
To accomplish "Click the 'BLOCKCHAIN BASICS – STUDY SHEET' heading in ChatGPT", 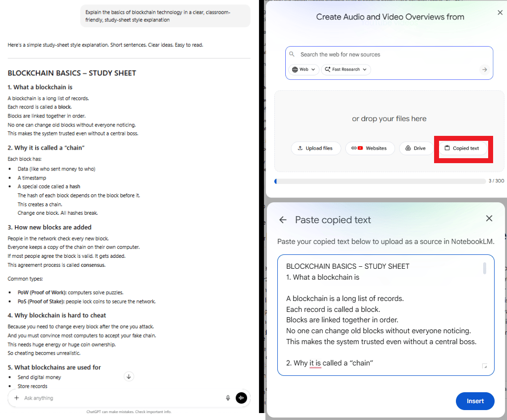I will click(72, 73).
